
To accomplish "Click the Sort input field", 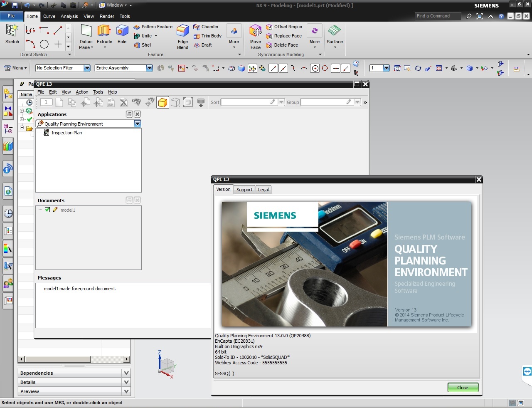I will (249, 102).
